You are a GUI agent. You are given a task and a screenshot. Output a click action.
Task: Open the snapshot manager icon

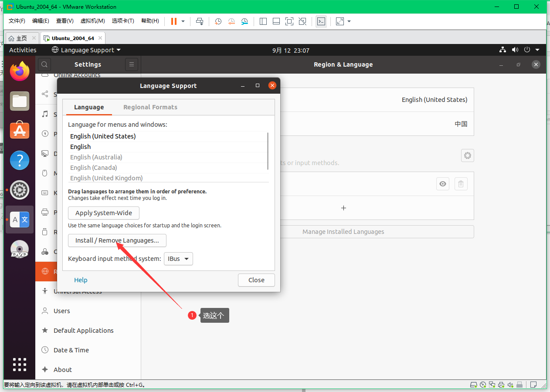245,21
